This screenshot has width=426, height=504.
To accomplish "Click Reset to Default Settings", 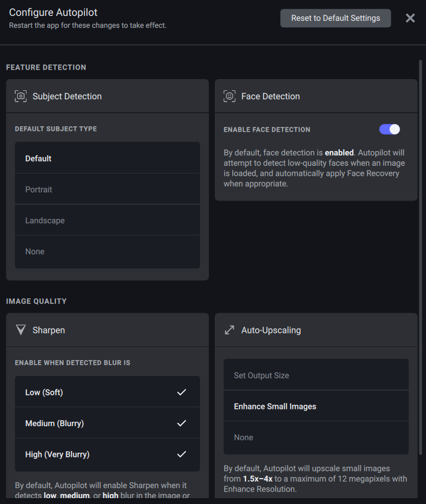I will click(335, 18).
